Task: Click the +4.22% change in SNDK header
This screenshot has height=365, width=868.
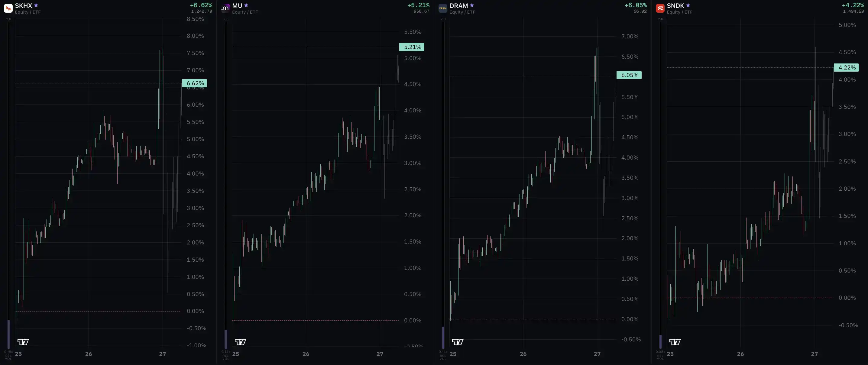Action: 853,5
